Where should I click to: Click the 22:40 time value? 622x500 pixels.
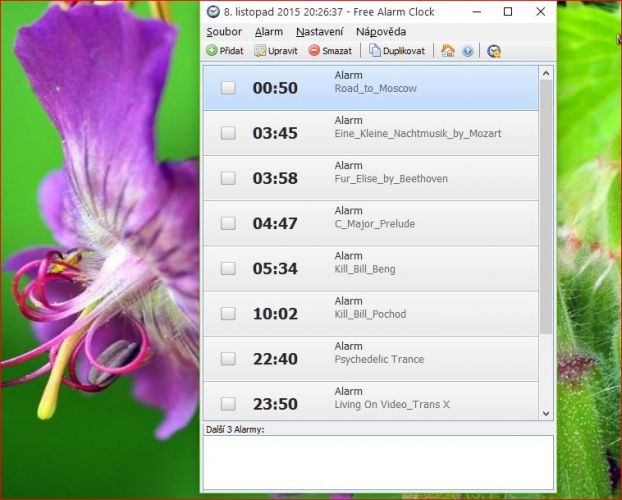(x=275, y=359)
